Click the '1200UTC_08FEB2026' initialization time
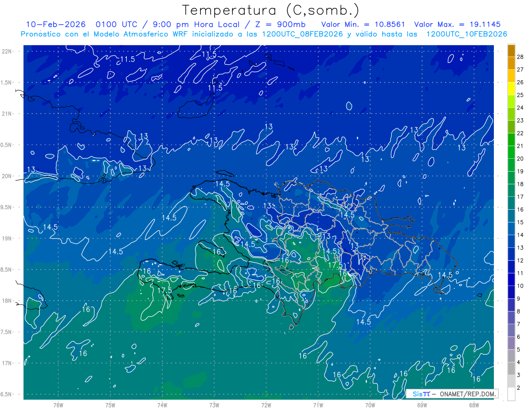The width and height of the screenshot is (532, 411). pyautogui.click(x=302, y=34)
